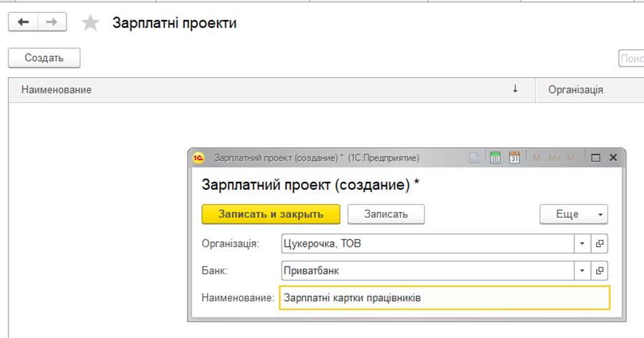This screenshot has height=338, width=644.
Task: Open the Еще menu dropdown
Action: tap(573, 214)
